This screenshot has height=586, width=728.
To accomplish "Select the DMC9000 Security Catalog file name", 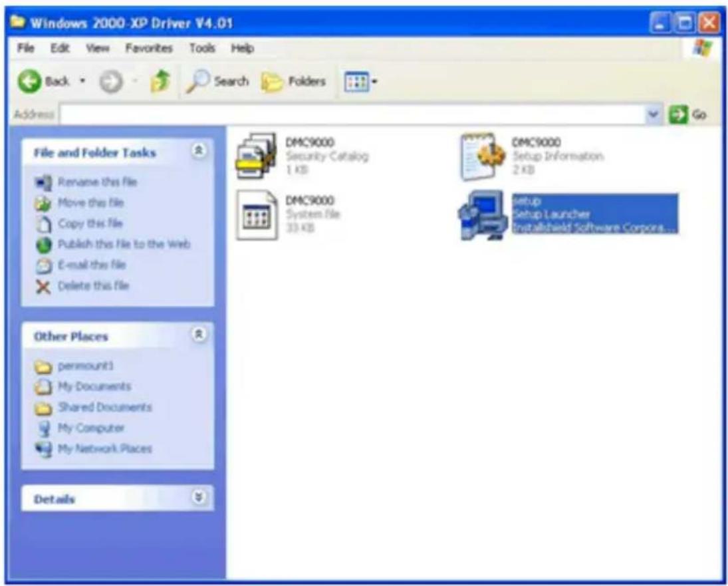I will pyautogui.click(x=309, y=142).
